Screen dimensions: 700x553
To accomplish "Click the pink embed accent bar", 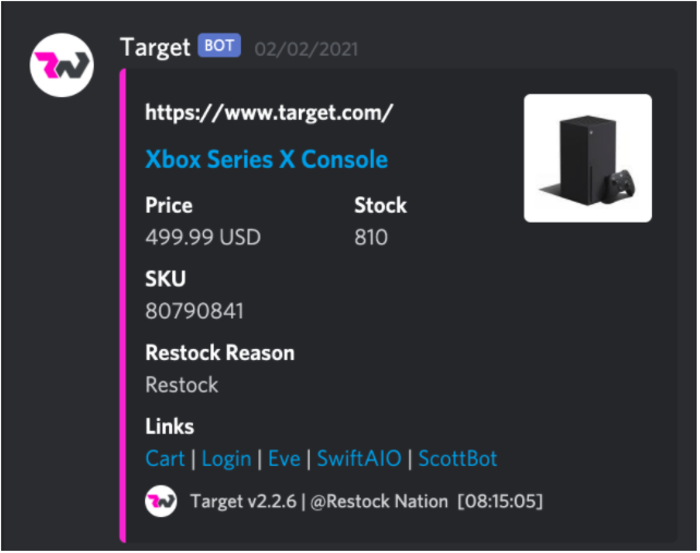I will (x=123, y=306).
